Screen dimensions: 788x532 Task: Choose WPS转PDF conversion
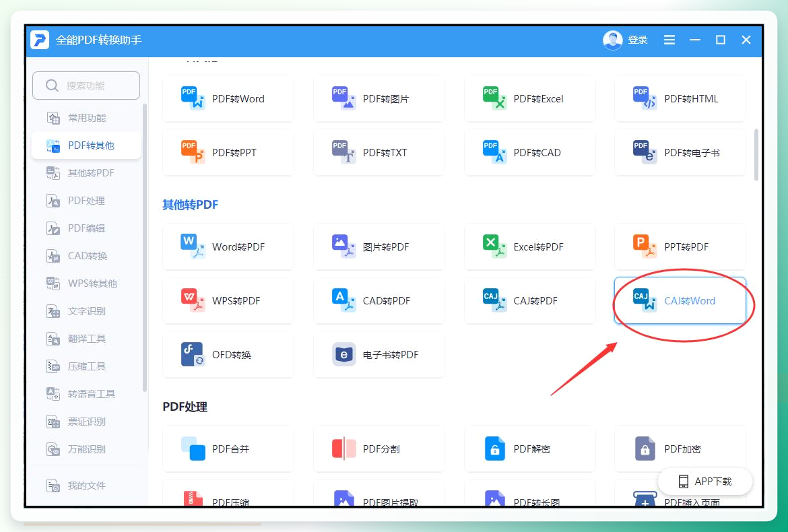[228, 301]
